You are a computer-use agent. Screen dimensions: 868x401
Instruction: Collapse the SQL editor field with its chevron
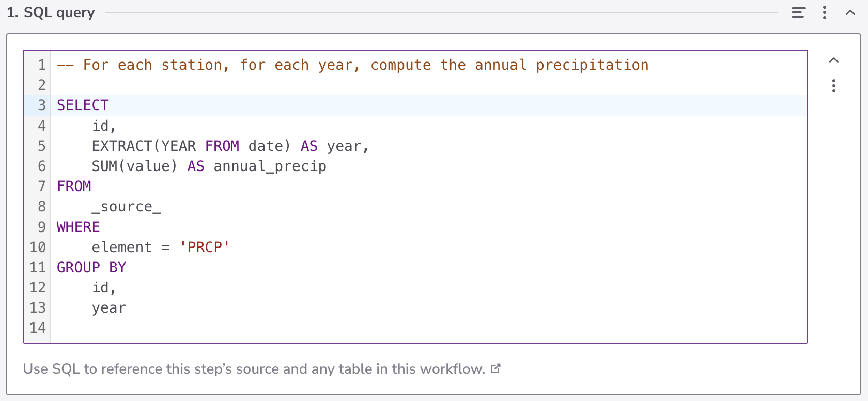click(x=833, y=60)
